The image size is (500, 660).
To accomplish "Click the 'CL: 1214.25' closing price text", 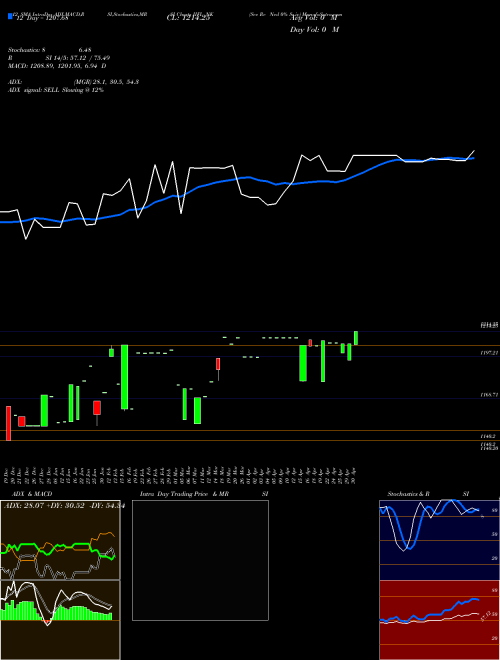I will (188, 19).
